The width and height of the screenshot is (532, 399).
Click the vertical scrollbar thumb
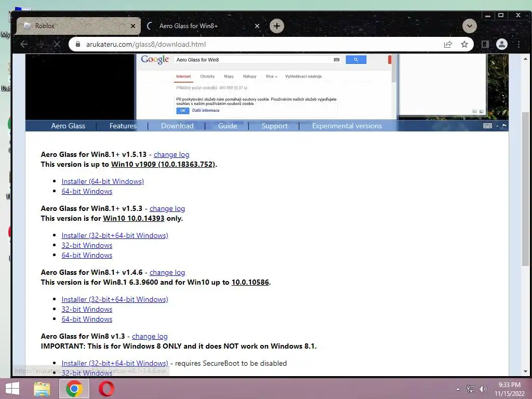525,188
